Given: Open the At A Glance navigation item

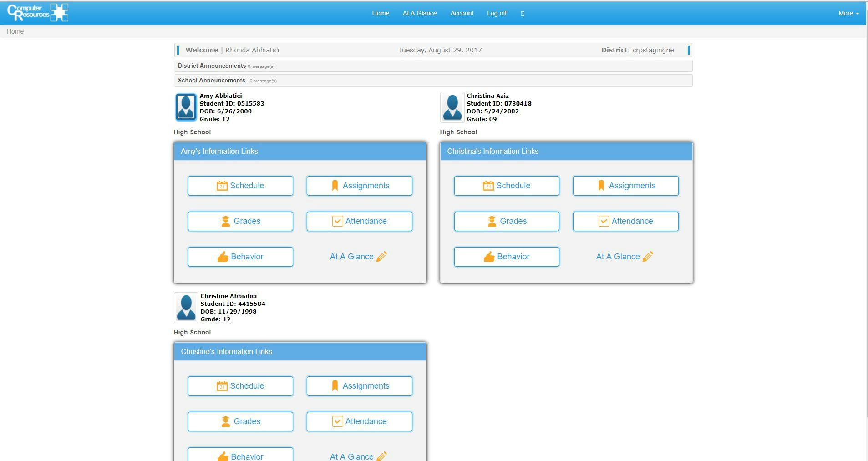Looking at the screenshot, I should (419, 13).
